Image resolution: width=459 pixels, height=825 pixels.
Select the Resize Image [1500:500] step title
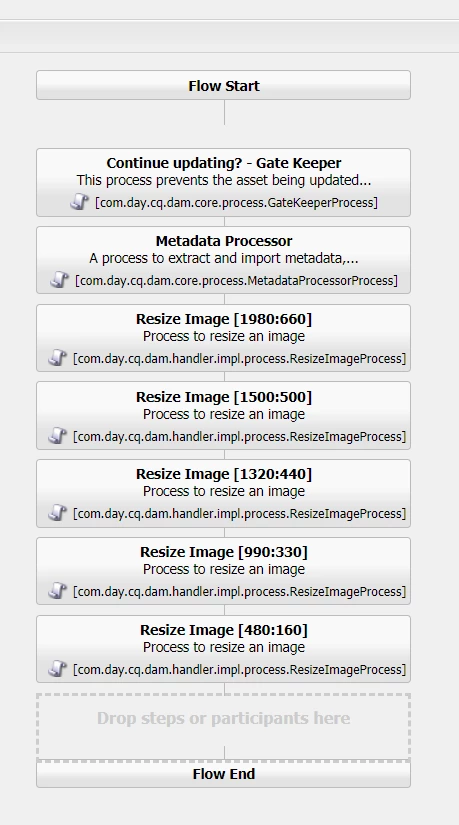tap(224, 397)
